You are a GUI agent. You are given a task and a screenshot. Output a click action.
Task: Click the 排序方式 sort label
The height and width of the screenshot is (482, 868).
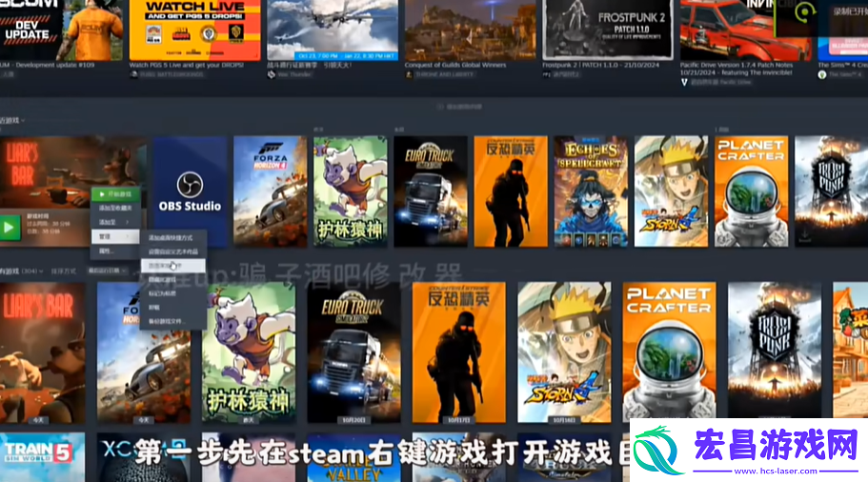pyautogui.click(x=64, y=271)
